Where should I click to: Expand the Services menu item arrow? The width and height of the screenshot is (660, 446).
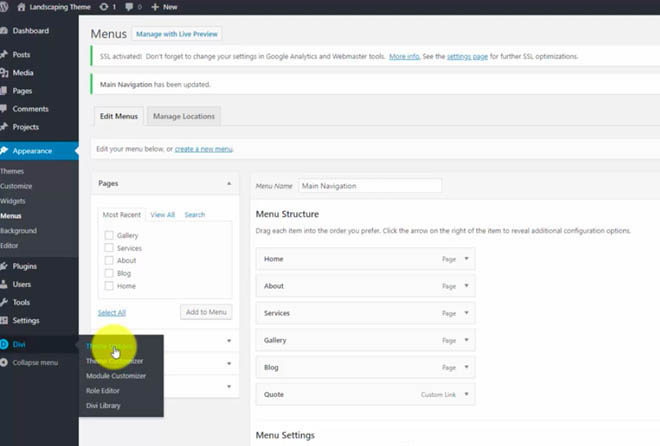click(466, 313)
